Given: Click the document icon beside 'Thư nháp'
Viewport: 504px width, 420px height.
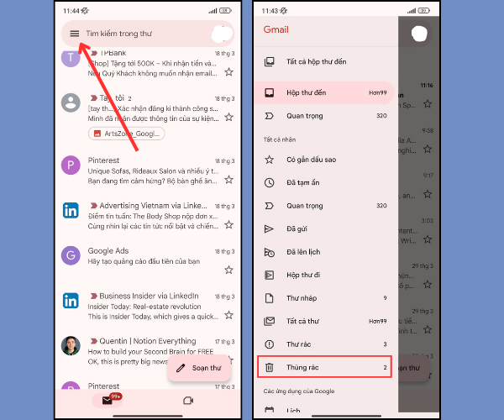Looking at the screenshot, I should tap(269, 298).
